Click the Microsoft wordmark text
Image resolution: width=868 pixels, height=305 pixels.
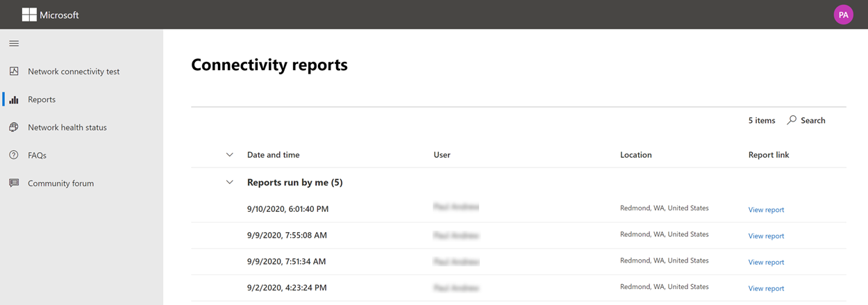[x=59, y=15]
